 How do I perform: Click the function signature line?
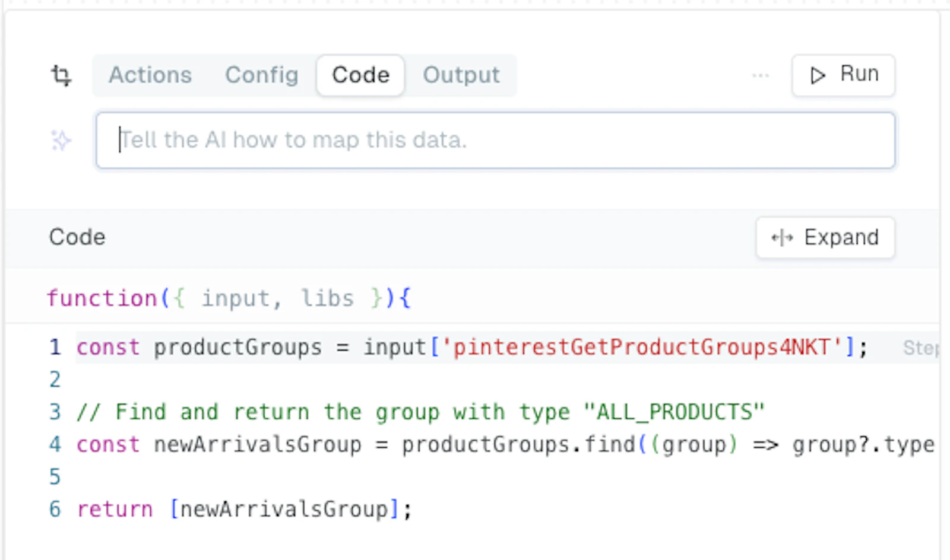tap(229, 298)
